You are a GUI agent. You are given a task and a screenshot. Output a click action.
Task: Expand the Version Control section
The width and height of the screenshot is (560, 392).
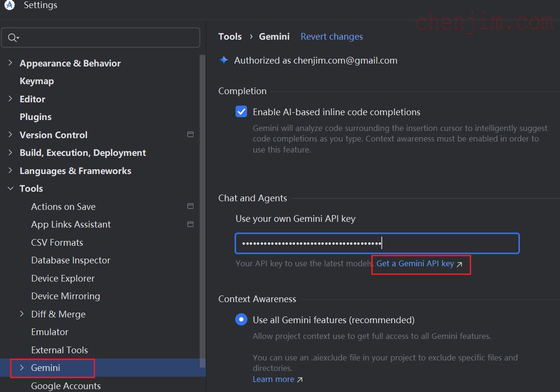11,134
